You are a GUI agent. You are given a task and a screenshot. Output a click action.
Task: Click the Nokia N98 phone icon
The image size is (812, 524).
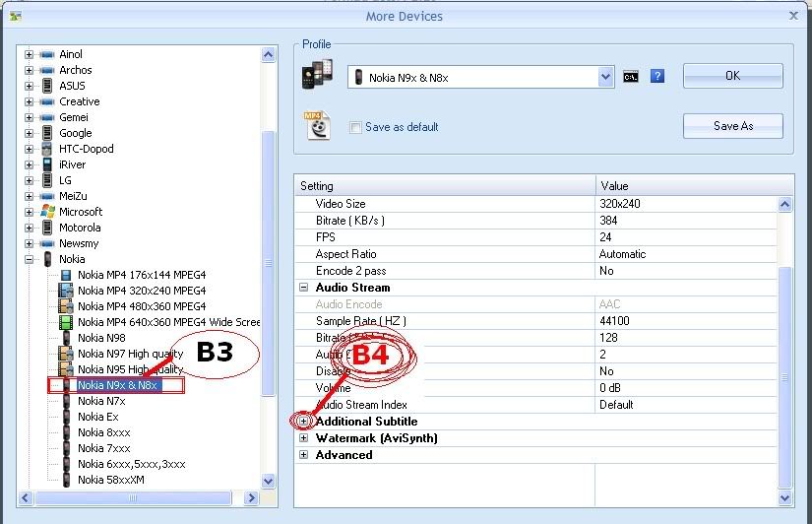click(66, 338)
